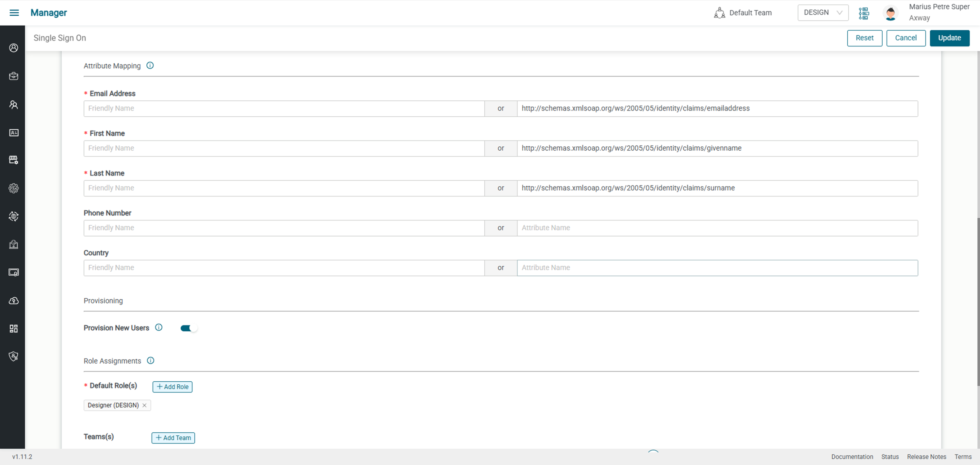Click the Add Team button
The width and height of the screenshot is (980, 465).
click(x=173, y=438)
